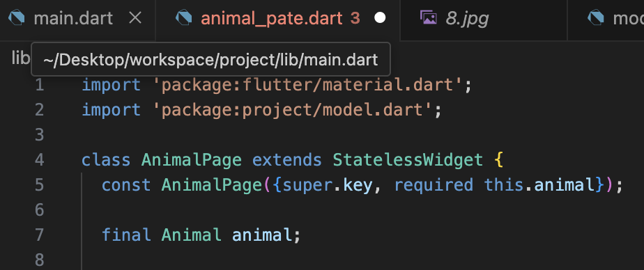The width and height of the screenshot is (644, 270).
Task: Click line number 2 in gutter
Action: (x=40, y=110)
